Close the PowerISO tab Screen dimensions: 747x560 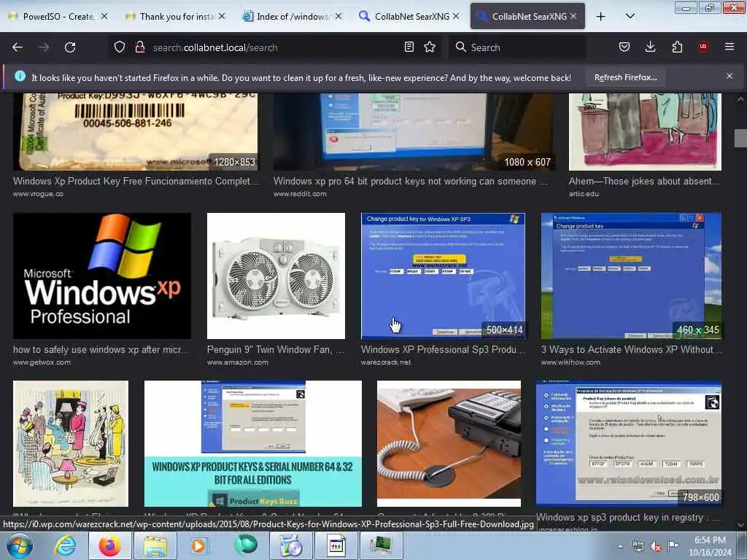tap(104, 17)
